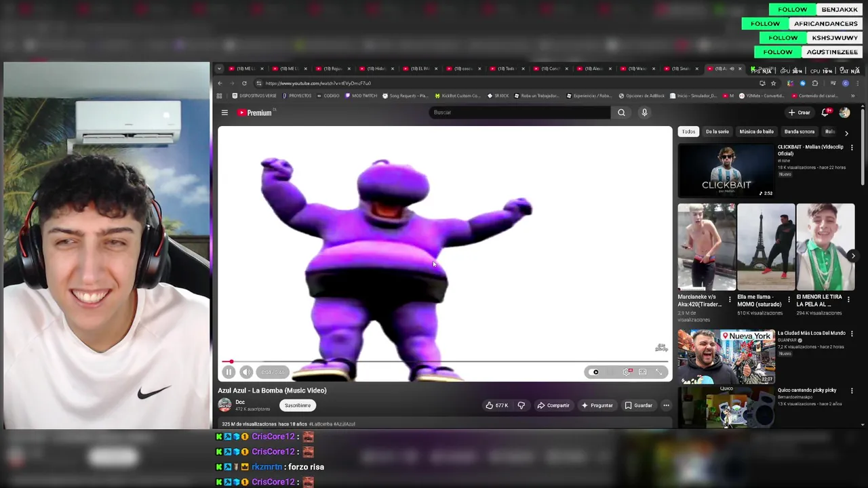Select the Banda sonora filter chip
The height and width of the screenshot is (488, 868).
[x=800, y=131]
